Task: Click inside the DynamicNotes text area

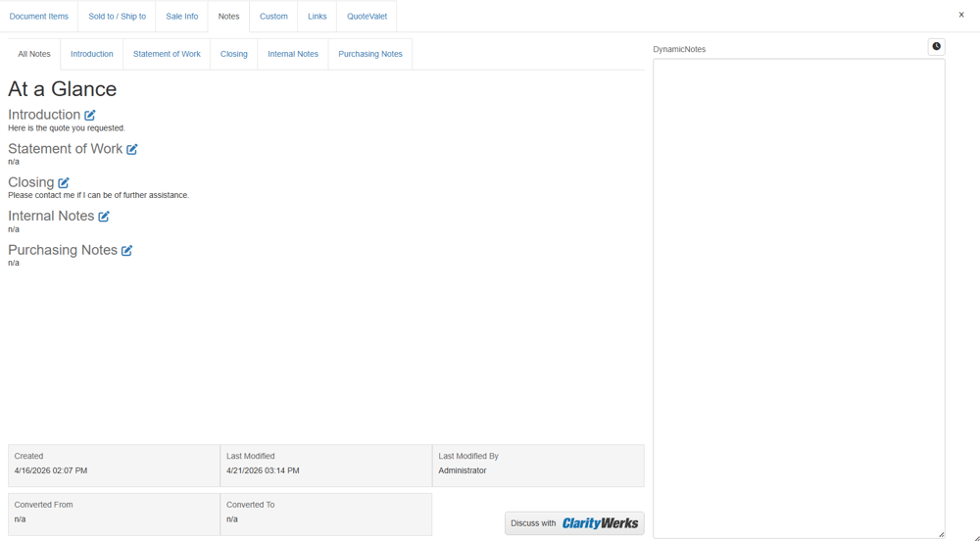Action: click(x=799, y=299)
